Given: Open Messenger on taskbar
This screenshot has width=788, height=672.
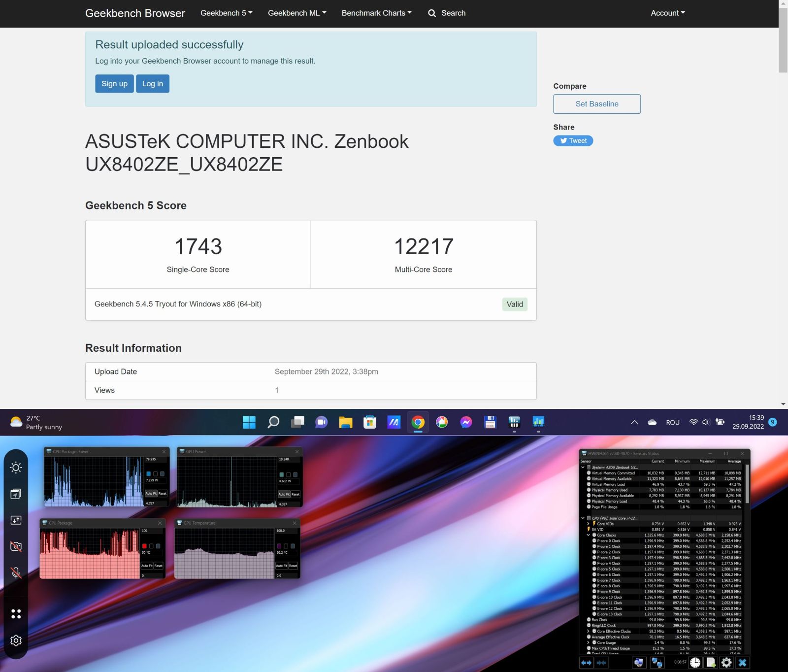Looking at the screenshot, I should point(466,422).
